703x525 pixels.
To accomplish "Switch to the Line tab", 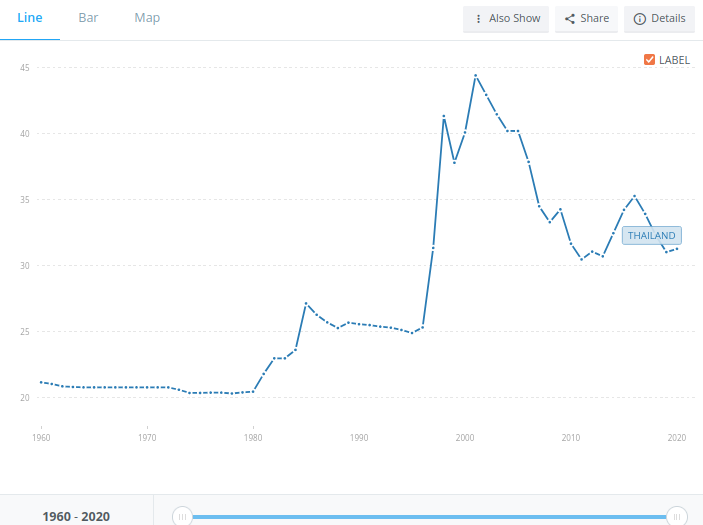I will 30,18.
